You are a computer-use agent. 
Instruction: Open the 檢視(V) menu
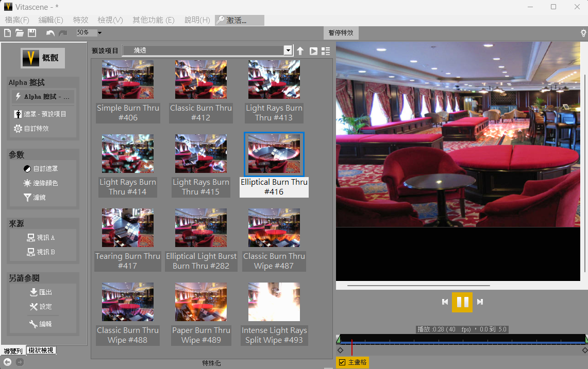coord(110,20)
